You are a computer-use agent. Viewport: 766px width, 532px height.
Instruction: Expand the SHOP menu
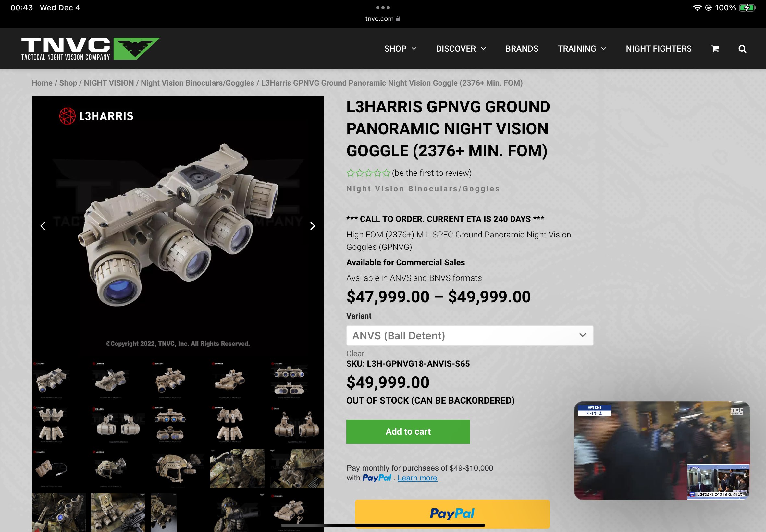point(400,49)
